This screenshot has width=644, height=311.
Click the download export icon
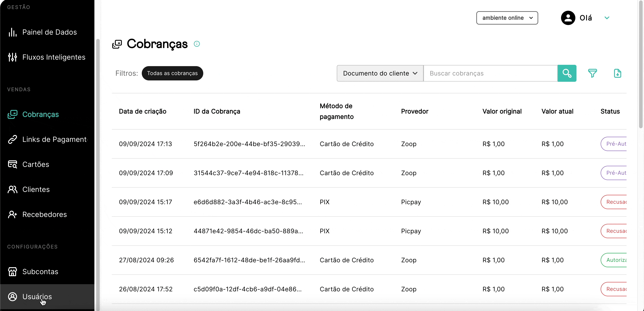click(x=617, y=73)
